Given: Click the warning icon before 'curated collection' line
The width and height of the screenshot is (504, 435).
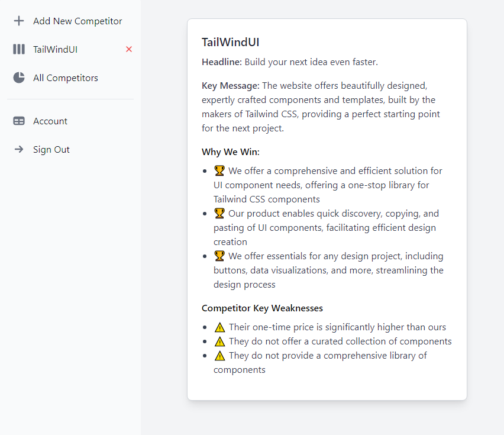Looking at the screenshot, I should (219, 341).
